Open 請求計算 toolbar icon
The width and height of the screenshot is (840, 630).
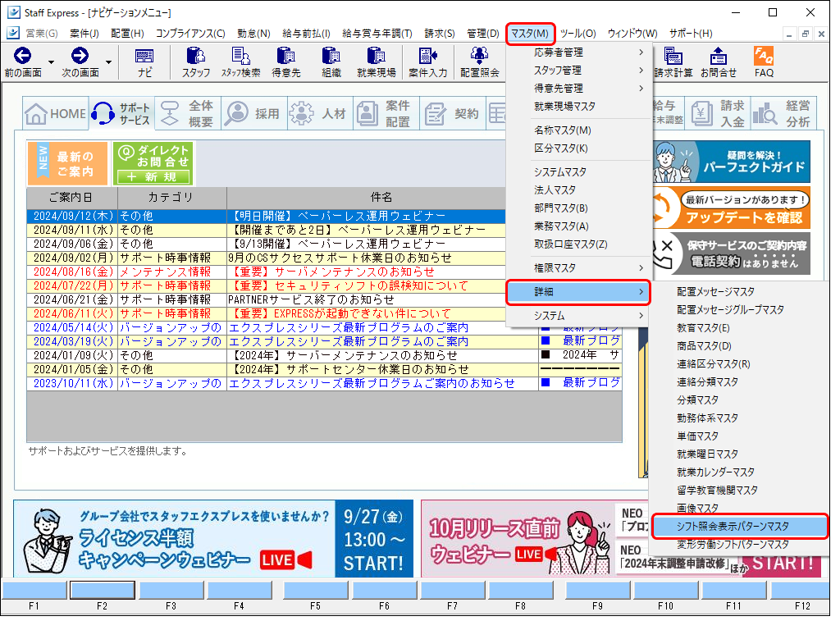pos(673,62)
